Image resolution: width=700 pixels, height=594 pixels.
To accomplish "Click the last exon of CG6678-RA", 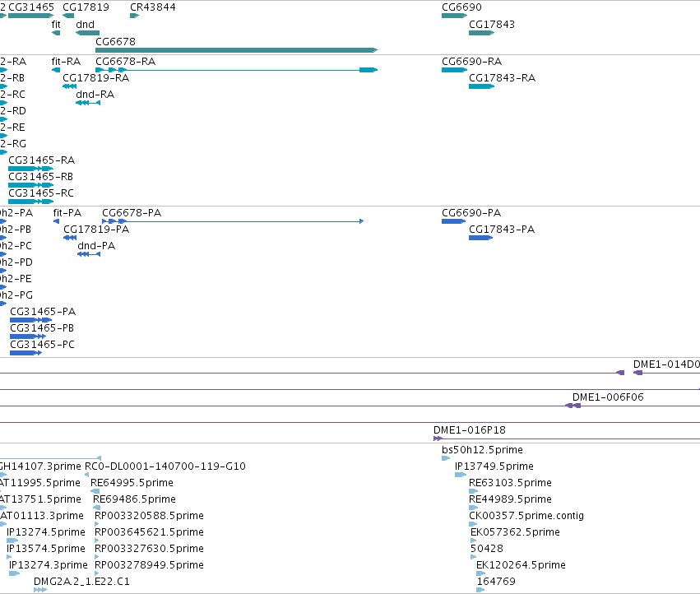I will coord(369,70).
